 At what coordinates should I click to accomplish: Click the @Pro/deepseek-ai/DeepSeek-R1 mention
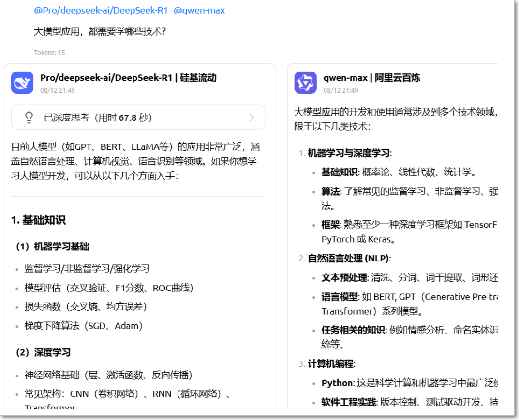pyautogui.click(x=101, y=10)
